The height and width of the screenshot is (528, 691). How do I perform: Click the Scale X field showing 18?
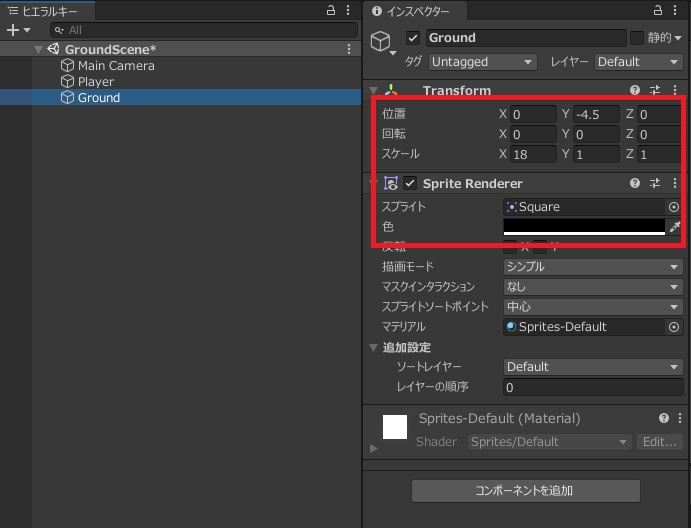[x=533, y=154]
